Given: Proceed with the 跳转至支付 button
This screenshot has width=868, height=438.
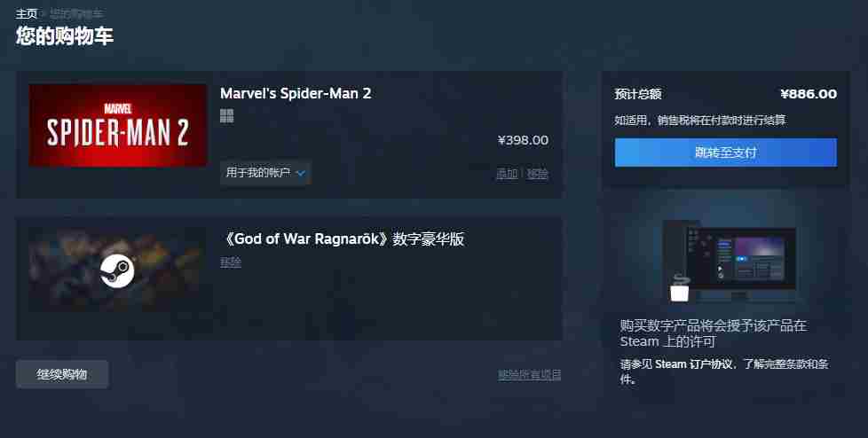Looking at the screenshot, I should coord(726,153).
